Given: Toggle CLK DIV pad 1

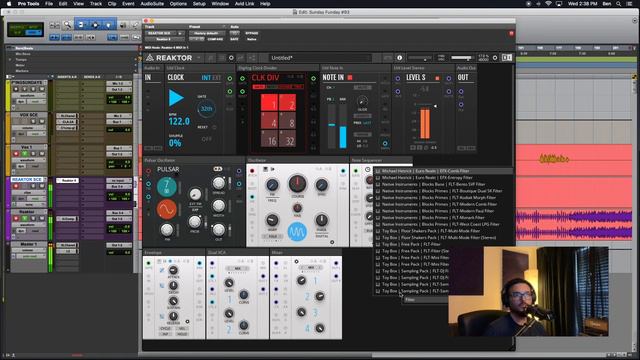Looking at the screenshot, I should [x=269, y=102].
